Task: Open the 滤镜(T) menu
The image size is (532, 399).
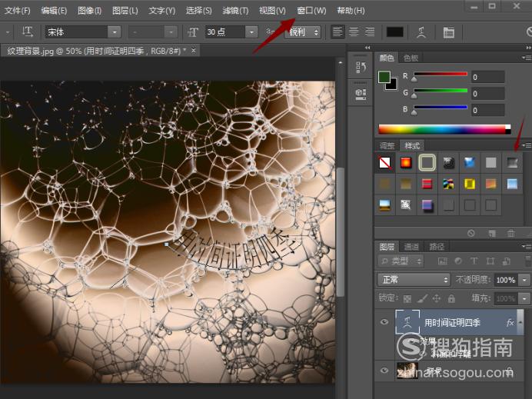Action: (235, 11)
